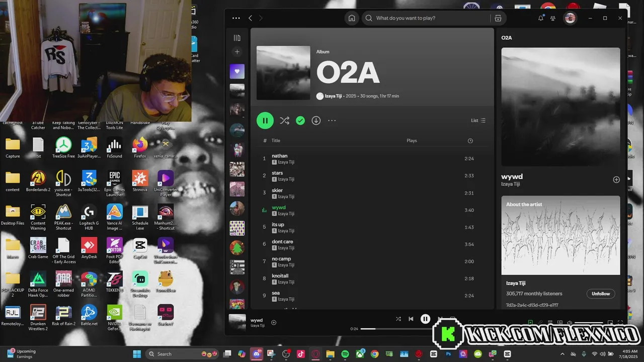The width and height of the screenshot is (644, 362).
Task: Click the 'What do you want to play?' search field
Action: pyautogui.click(x=427, y=18)
